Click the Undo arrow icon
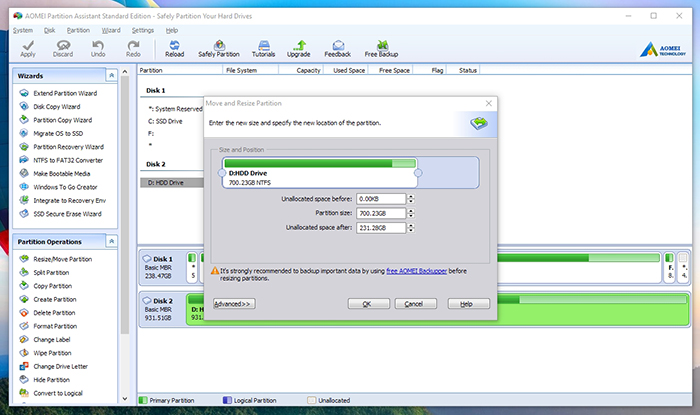 coord(98,49)
